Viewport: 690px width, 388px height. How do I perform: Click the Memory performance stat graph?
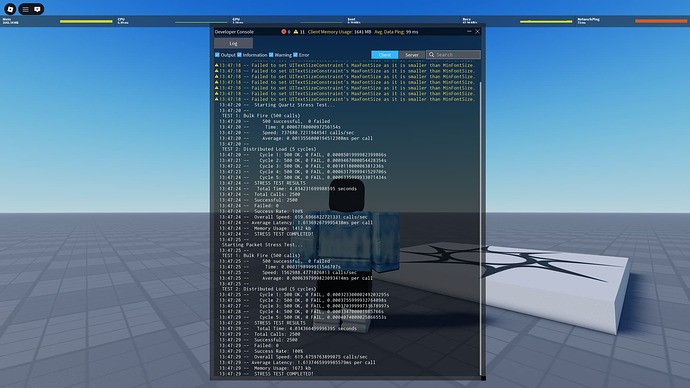point(86,21)
